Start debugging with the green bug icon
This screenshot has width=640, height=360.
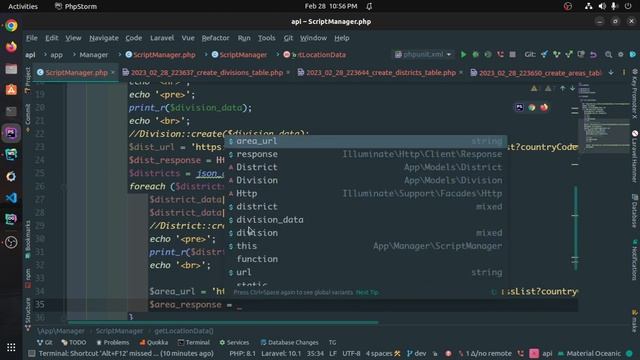[x=476, y=54]
